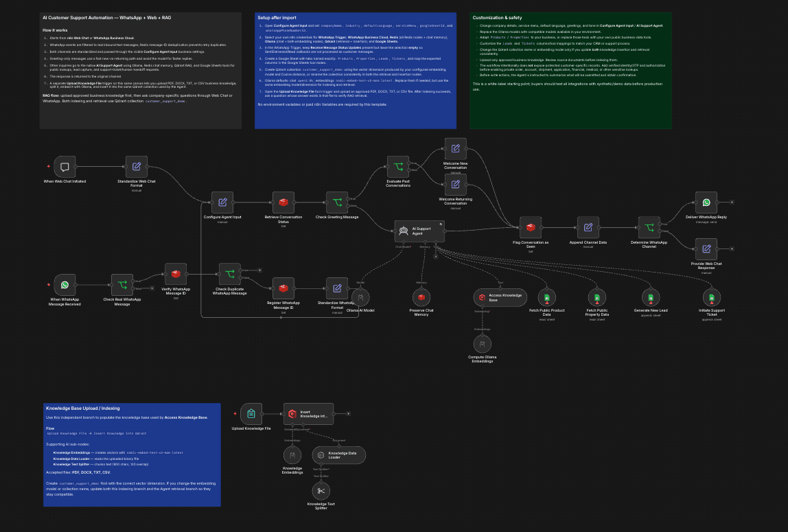
Task: Add a node after Insert Knowledge node
Action: [348, 414]
